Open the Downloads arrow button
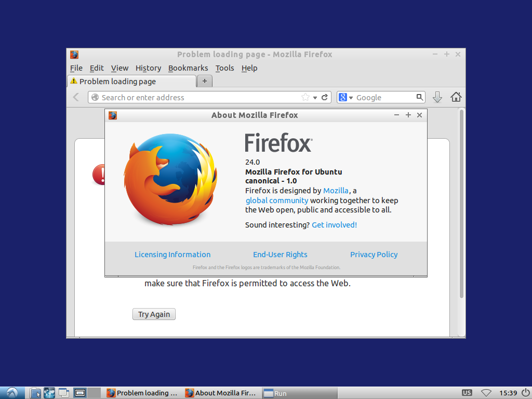Viewport: 532px width, 399px height. [x=437, y=97]
